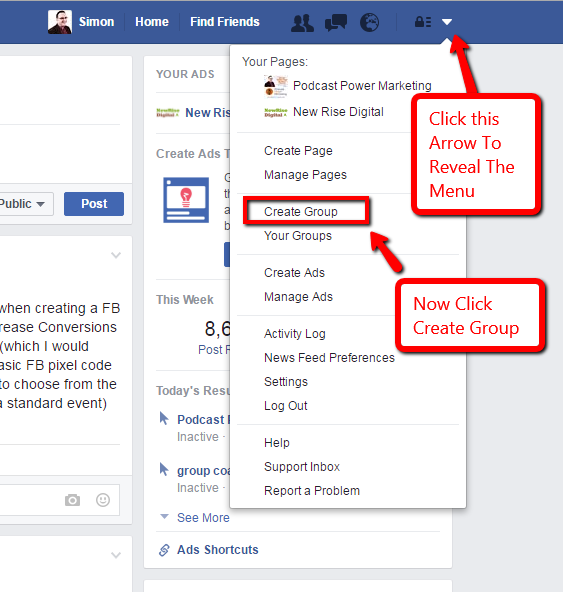Go to Home in top bar

click(x=152, y=22)
